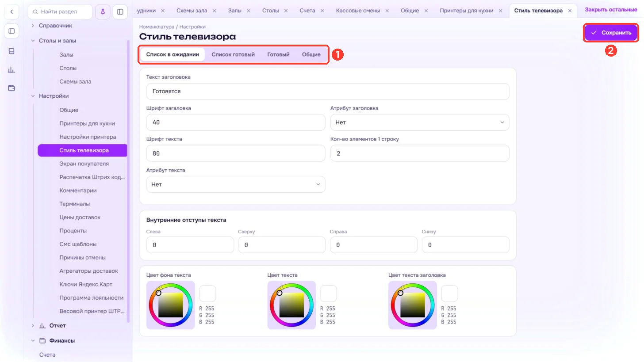
Task: Open the Атрибут текста dropdown
Action: [235, 184]
